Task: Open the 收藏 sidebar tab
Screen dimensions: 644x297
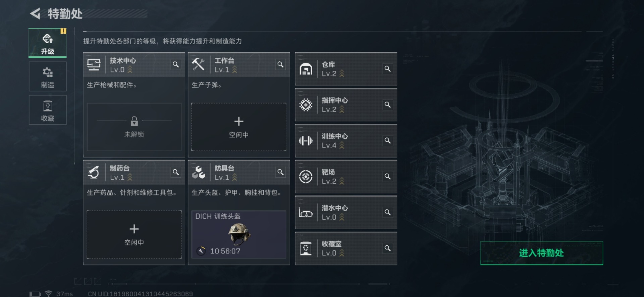Action: tap(48, 110)
